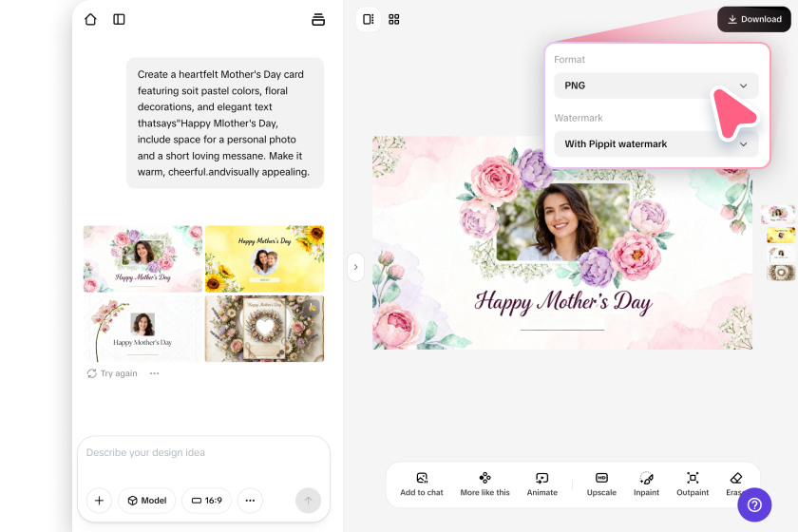798x532 pixels.
Task: Switch to split preview view icon
Action: tap(368, 19)
